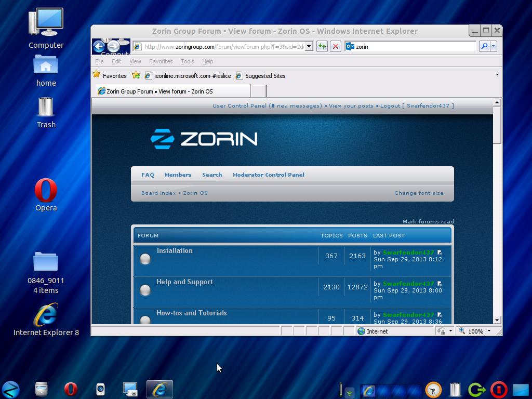The width and height of the screenshot is (532, 399).
Task: Open the new blank tab button
Action: (x=258, y=91)
